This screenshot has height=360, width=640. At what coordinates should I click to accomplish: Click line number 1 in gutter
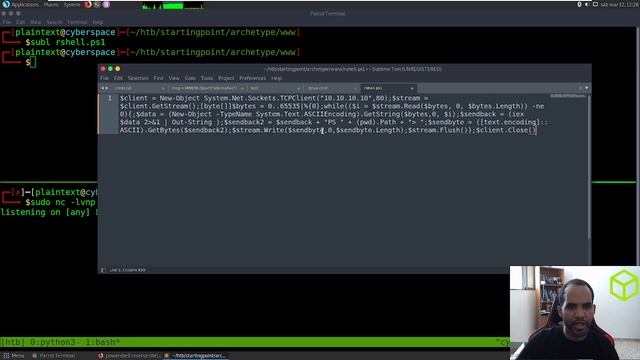(x=109, y=98)
